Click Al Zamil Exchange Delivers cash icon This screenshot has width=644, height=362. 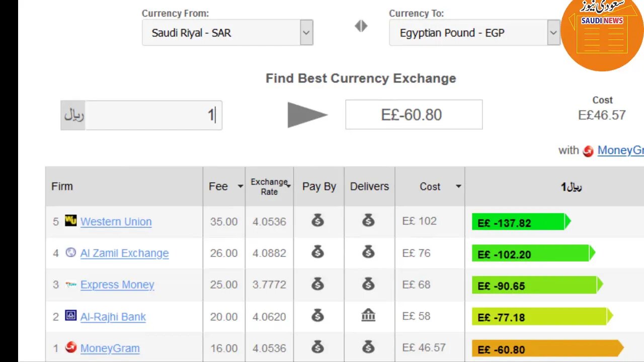click(368, 251)
